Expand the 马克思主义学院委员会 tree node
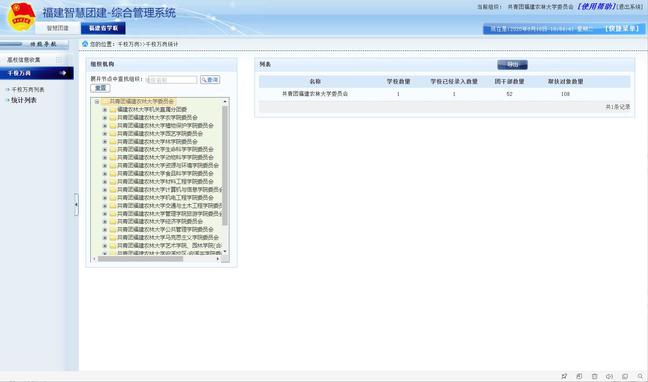This screenshot has width=648, height=382. pyautogui.click(x=105, y=238)
